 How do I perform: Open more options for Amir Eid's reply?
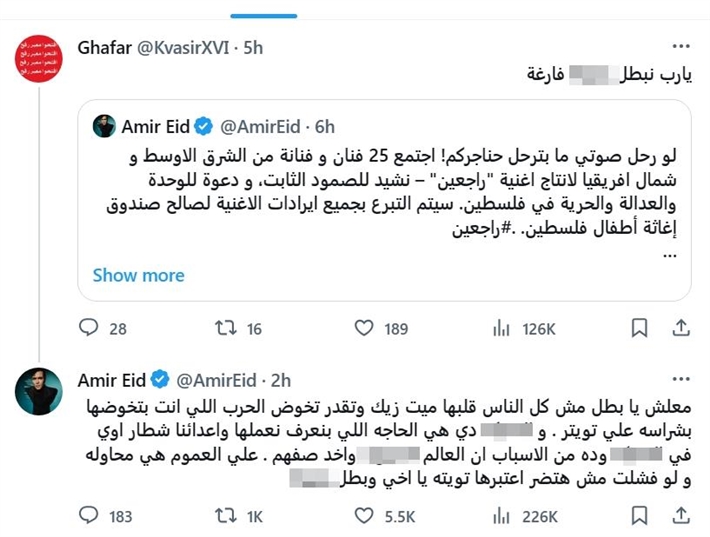tap(681, 379)
